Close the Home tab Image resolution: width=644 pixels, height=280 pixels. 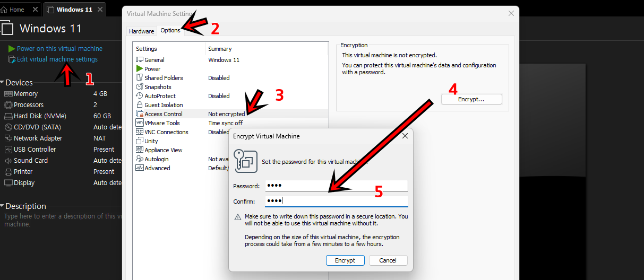pyautogui.click(x=35, y=10)
